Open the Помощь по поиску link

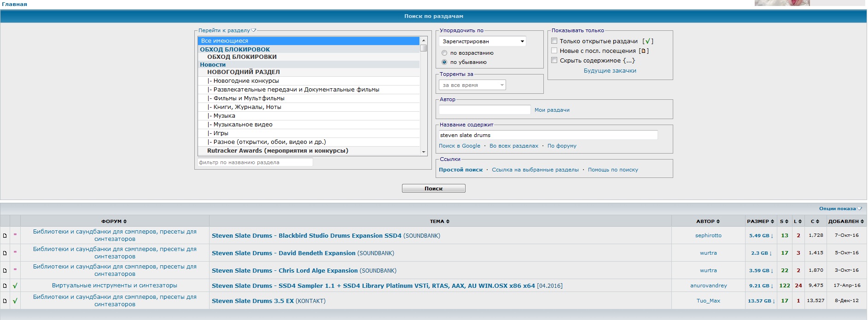click(x=613, y=170)
